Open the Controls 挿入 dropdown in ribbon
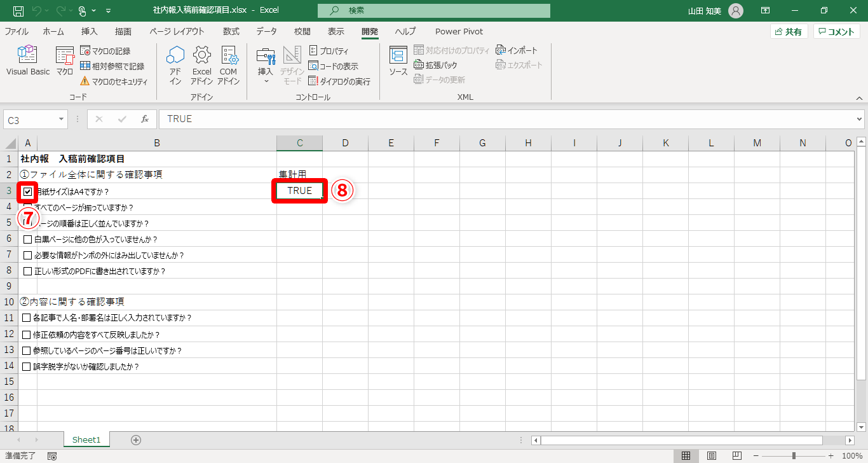The width and height of the screenshot is (868, 463). coord(266,65)
